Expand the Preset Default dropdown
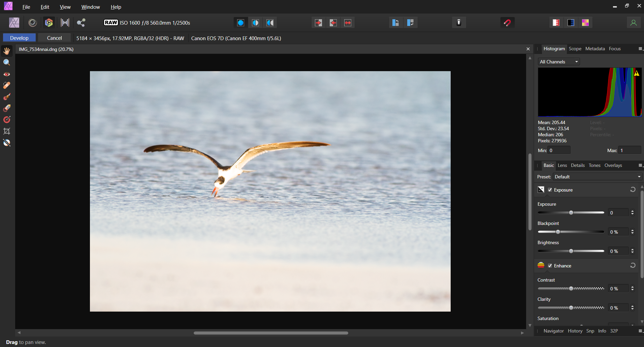 coord(597,177)
